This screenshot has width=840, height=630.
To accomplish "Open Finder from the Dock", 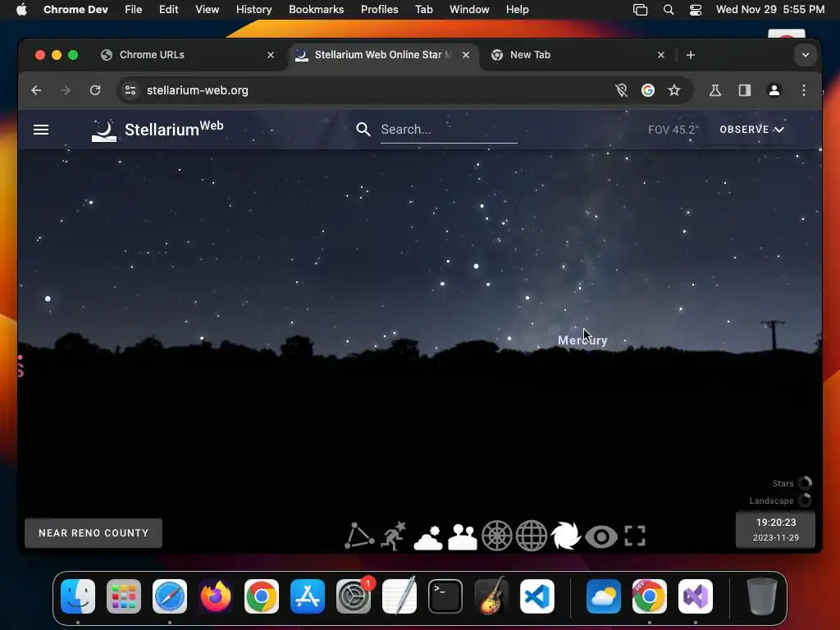I will pyautogui.click(x=78, y=596).
